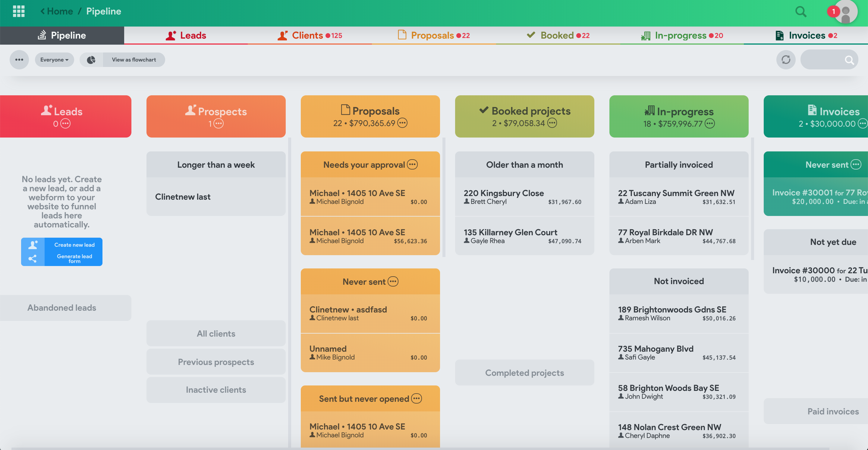
Task: Click ellipsis icon next to Needs your approval
Action: [x=412, y=164]
